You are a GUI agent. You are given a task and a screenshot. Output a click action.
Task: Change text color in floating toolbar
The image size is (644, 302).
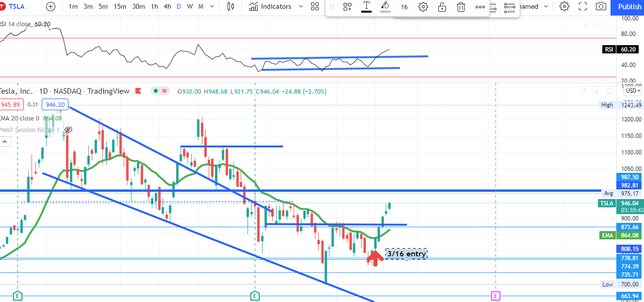click(x=366, y=7)
